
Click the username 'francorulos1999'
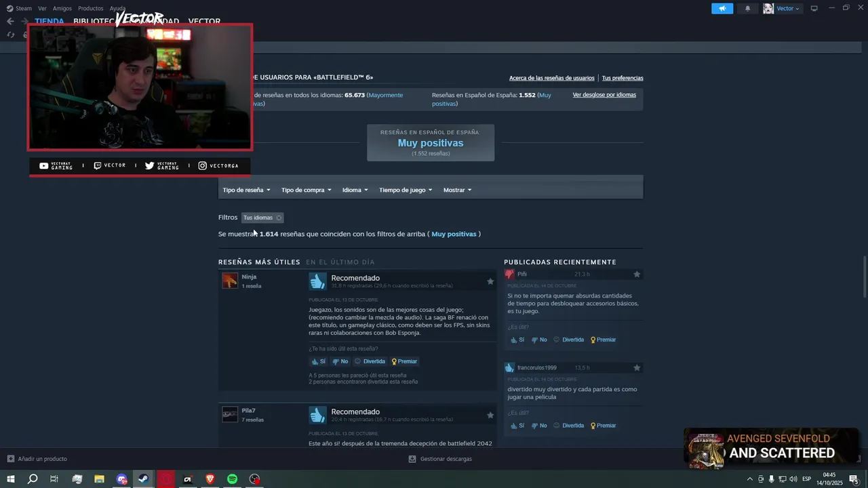tap(536, 368)
